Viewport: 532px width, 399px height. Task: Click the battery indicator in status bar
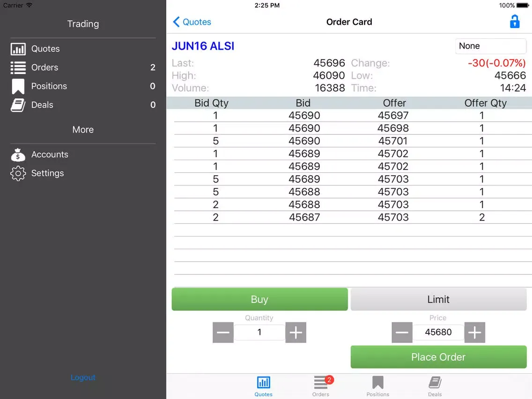[x=523, y=6]
